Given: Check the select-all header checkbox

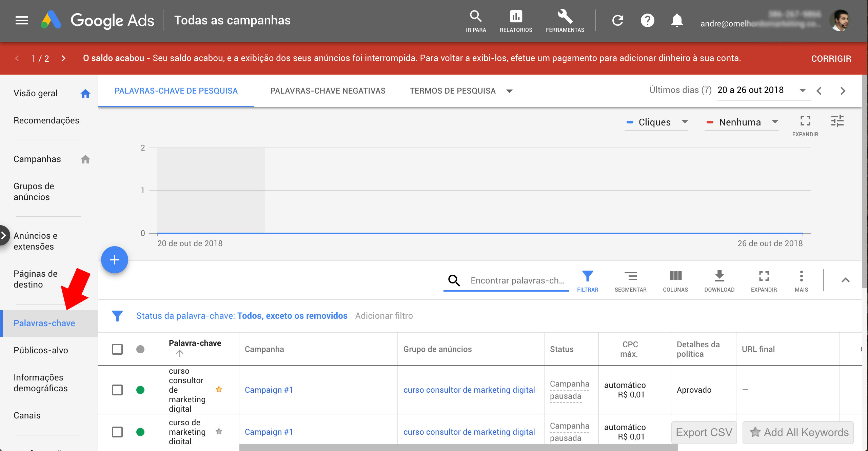Looking at the screenshot, I should [x=117, y=349].
